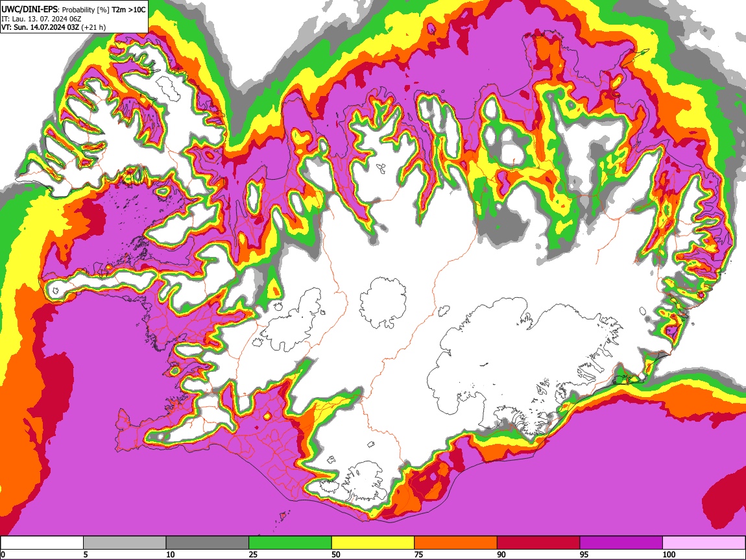Choose the magenta 95–100% legend swatch
The image size is (746, 560).
coord(621,542)
